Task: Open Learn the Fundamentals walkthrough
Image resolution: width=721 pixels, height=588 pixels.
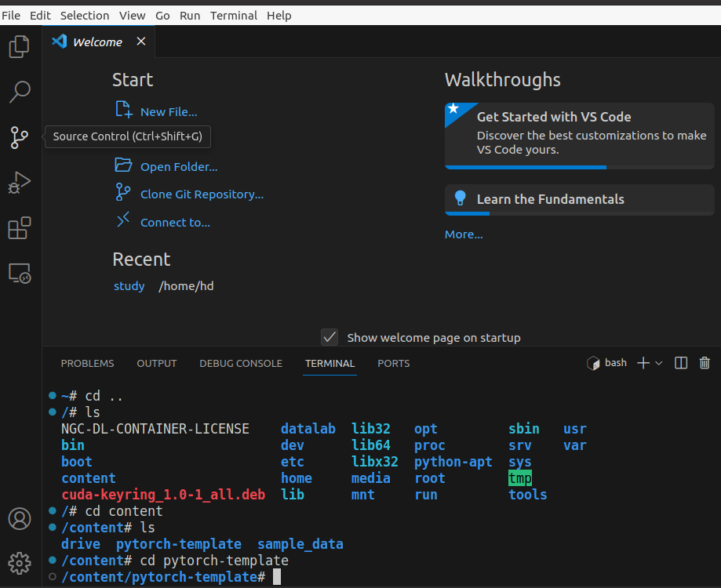Action: pyautogui.click(x=579, y=200)
